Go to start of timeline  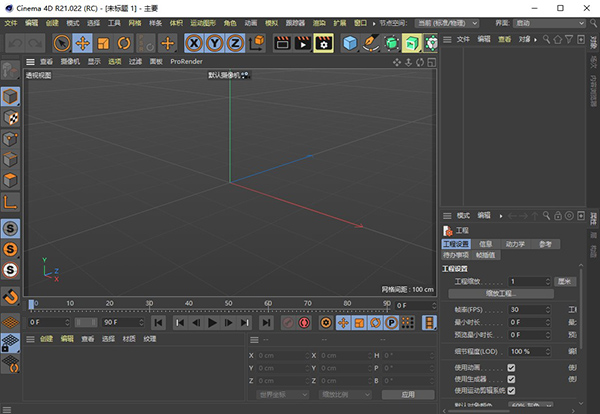click(x=158, y=323)
